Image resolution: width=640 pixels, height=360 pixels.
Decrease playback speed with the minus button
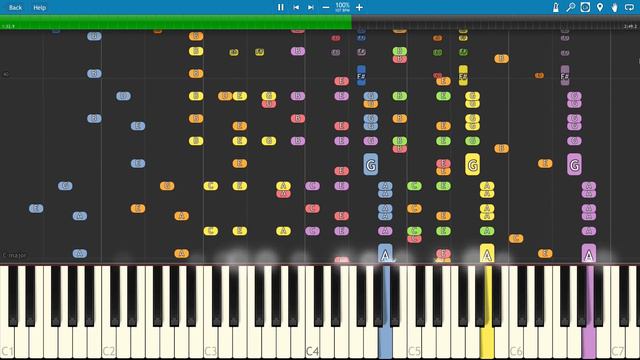[326, 7]
